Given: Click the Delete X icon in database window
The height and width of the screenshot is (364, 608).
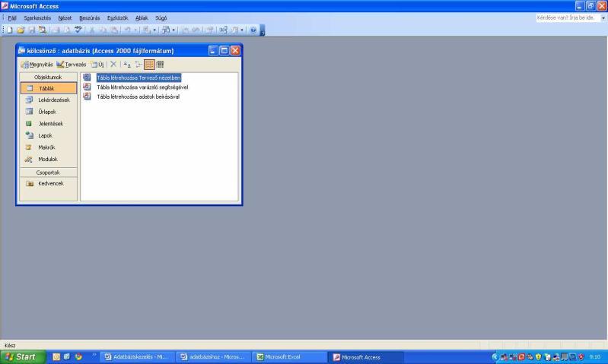Looking at the screenshot, I should 113,65.
